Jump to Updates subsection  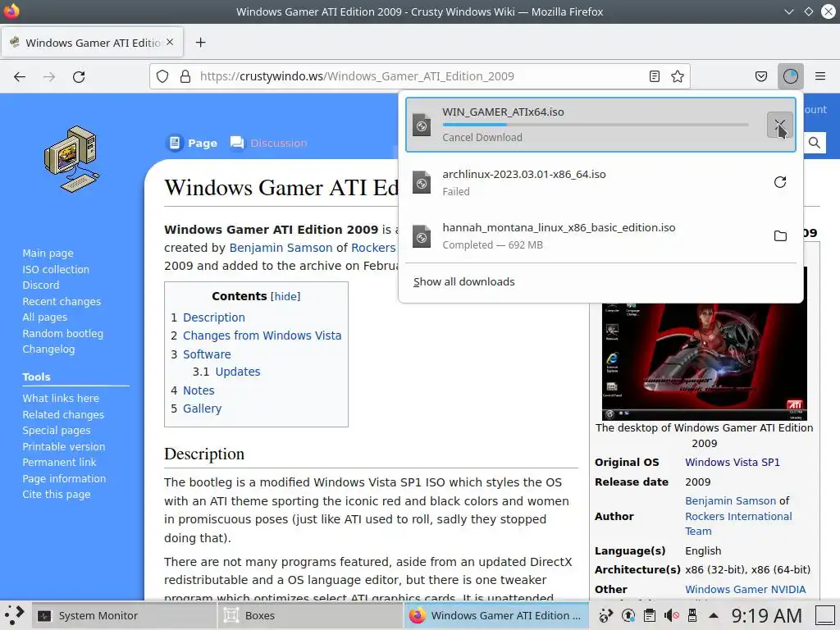pyautogui.click(x=238, y=372)
